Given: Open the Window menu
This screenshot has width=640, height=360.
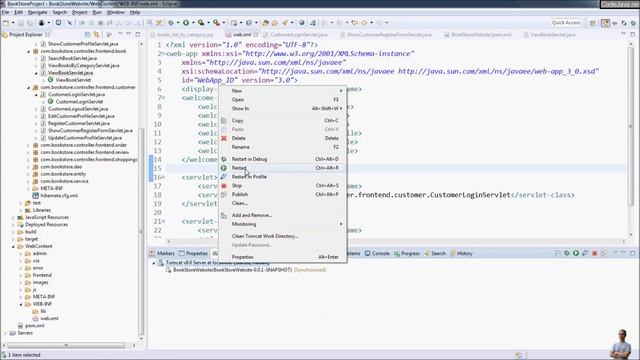Looking at the screenshot, I should click(116, 12).
